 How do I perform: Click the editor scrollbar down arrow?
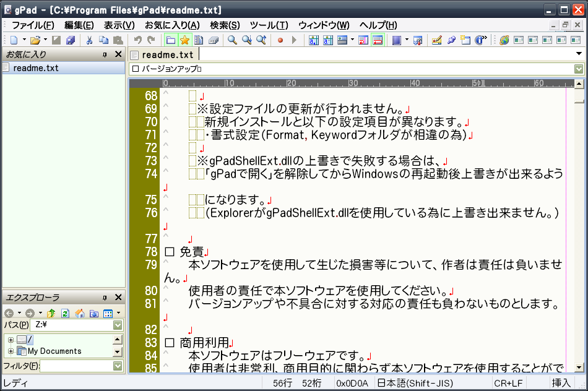point(579,367)
